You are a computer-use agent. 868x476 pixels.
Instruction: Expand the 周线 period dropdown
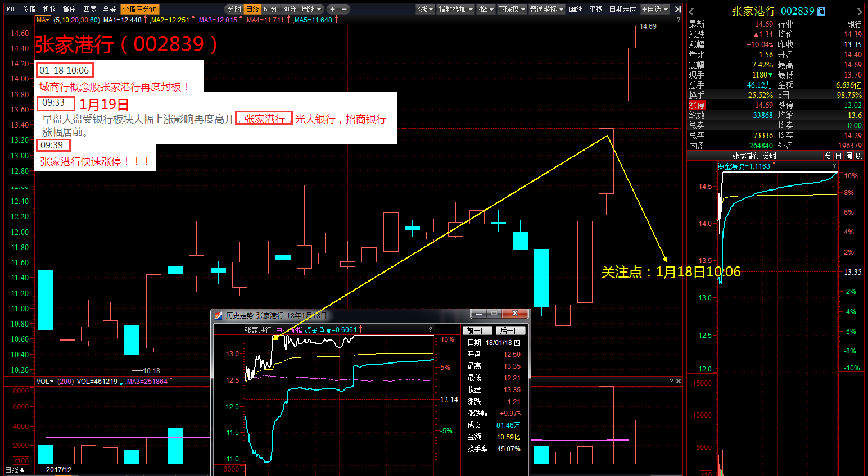(311, 9)
